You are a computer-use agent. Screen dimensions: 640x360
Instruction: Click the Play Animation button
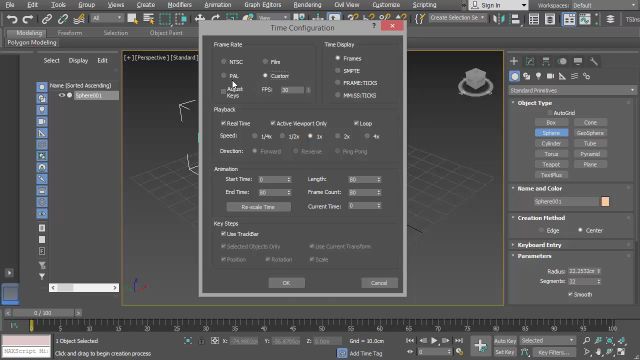click(434, 340)
